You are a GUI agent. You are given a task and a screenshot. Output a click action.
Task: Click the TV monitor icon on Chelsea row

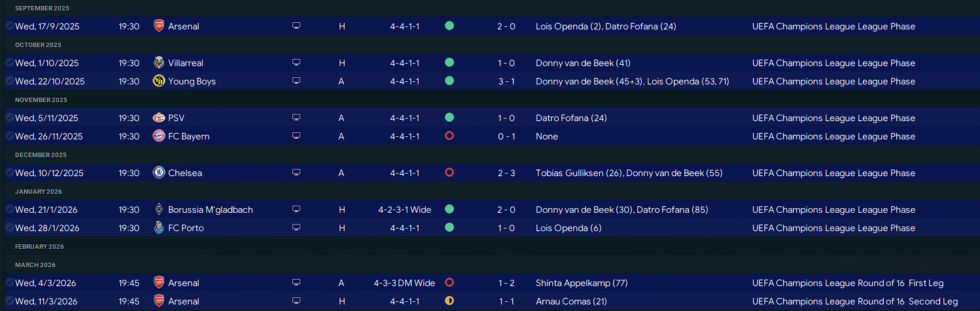click(x=296, y=173)
